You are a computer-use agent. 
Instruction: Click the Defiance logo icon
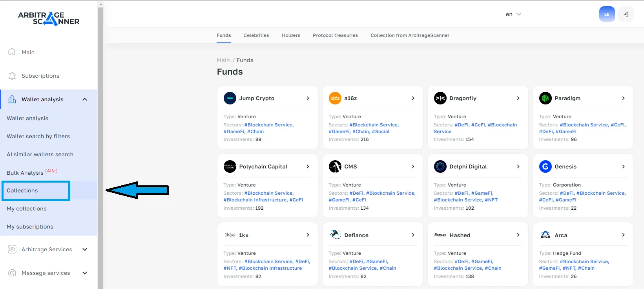(x=335, y=235)
